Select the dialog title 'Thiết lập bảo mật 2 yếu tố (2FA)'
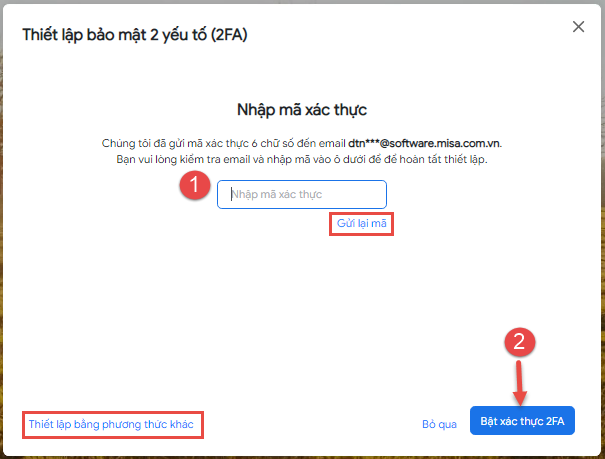Screen dimensions: 605x459 (x=134, y=35)
